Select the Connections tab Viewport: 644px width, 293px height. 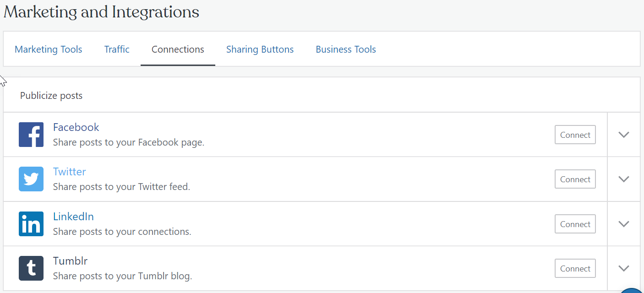[x=178, y=49]
